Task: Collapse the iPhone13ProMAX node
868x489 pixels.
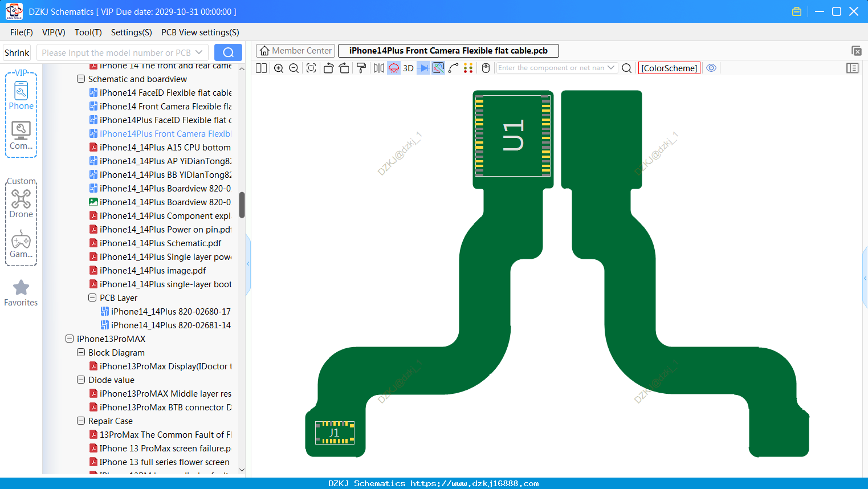Action: point(70,339)
